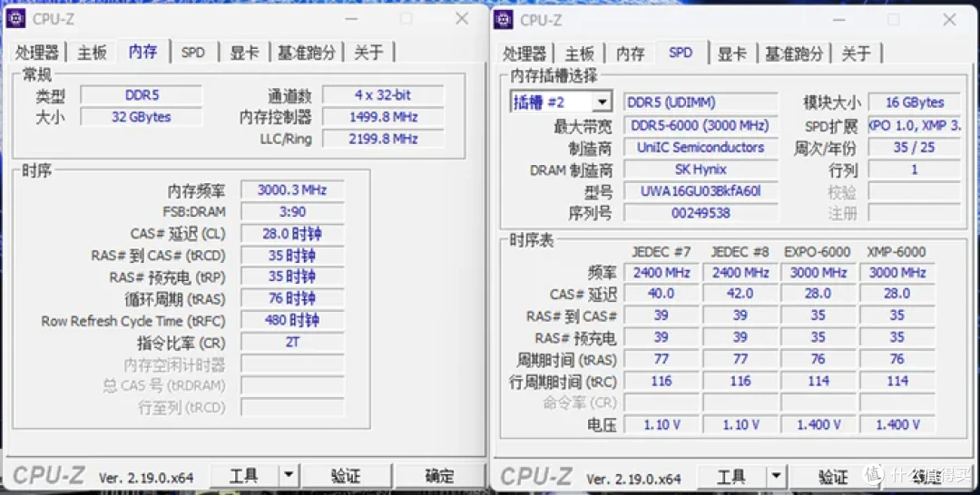Open 基准跑分 tab in right CPU-Z window
The width and height of the screenshot is (980, 495).
pyautogui.click(x=794, y=53)
